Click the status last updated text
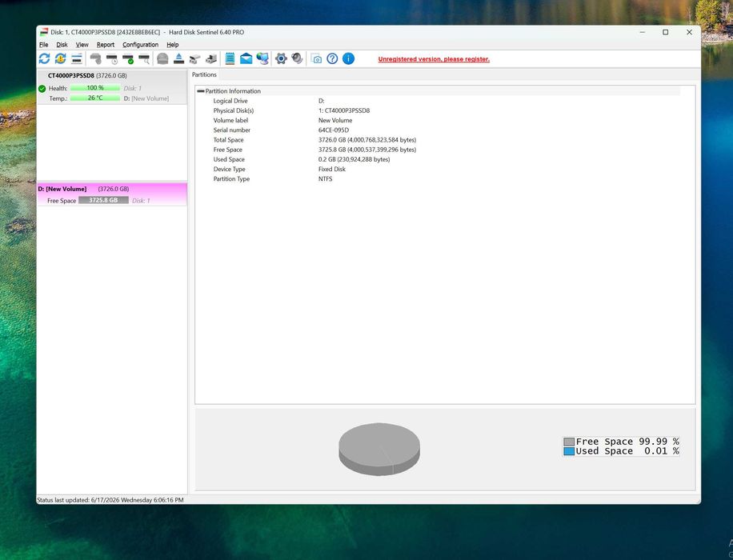This screenshot has height=560, width=733. click(110, 500)
